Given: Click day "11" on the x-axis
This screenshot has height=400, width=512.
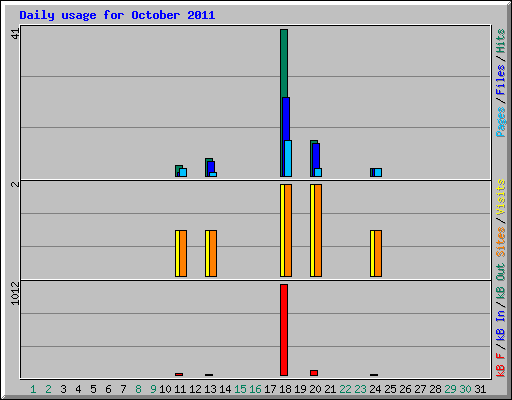Looking at the screenshot, I should [180, 389].
